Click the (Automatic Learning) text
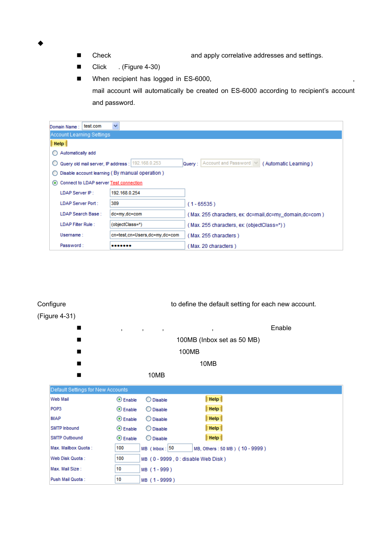 [288, 164]
